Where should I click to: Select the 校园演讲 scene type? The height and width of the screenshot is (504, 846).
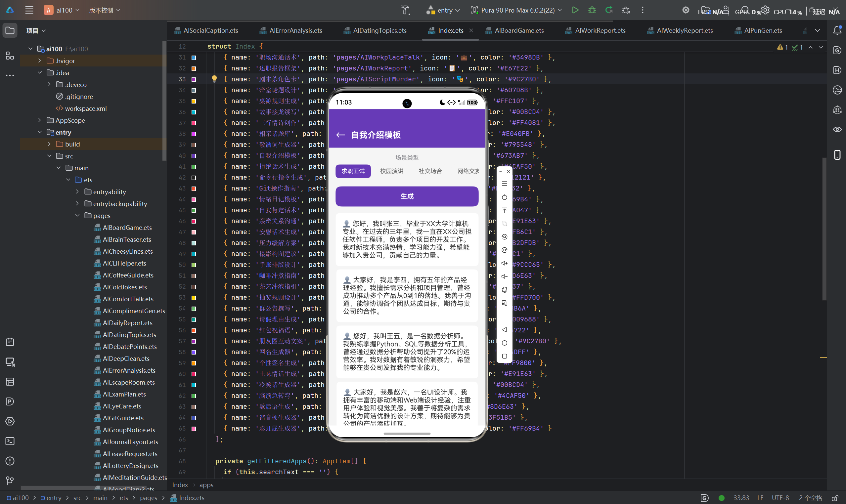click(391, 171)
